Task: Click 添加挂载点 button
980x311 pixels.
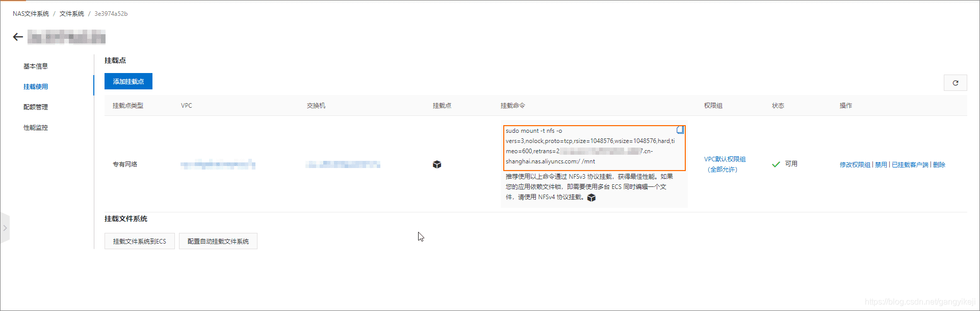Action: 128,81
